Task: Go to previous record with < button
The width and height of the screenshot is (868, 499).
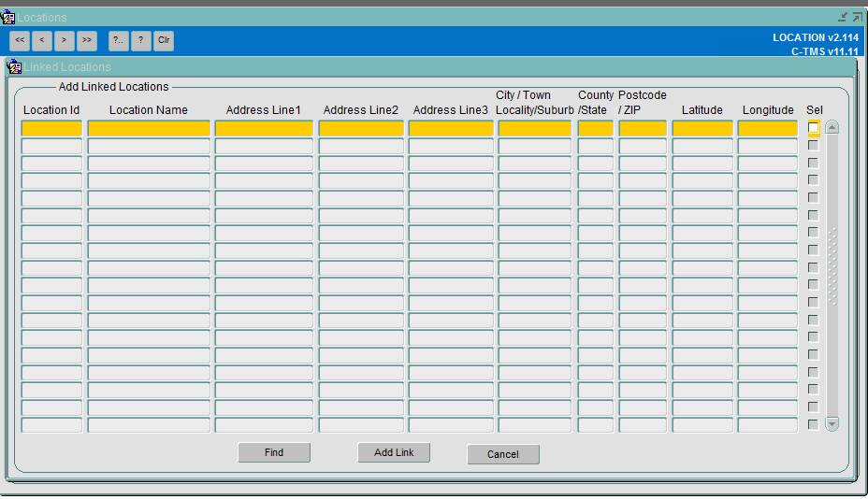Action: point(42,40)
